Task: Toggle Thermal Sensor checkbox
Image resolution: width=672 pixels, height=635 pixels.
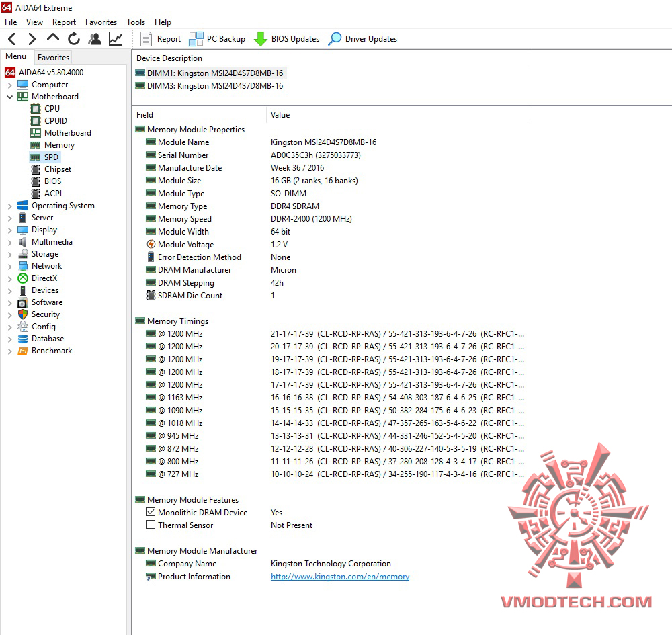Action: pyautogui.click(x=151, y=525)
